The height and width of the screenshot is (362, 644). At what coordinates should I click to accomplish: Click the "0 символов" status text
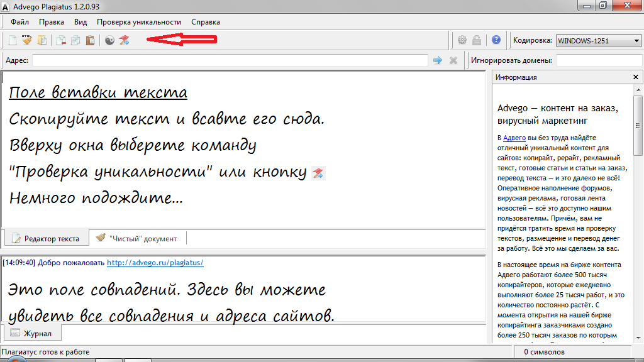[x=544, y=352]
